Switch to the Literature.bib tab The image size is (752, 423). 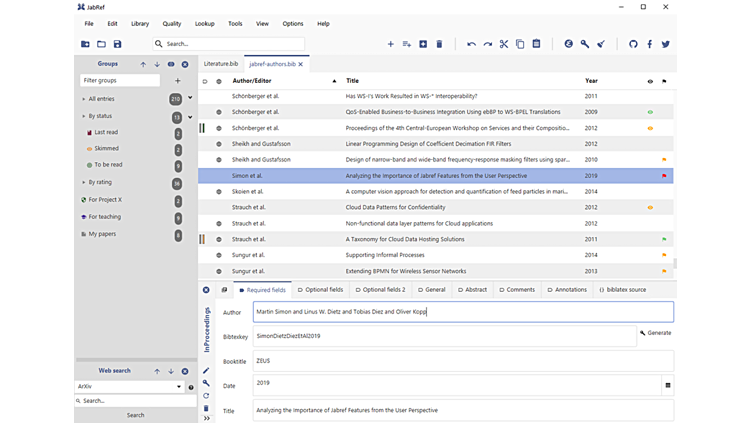[221, 64]
